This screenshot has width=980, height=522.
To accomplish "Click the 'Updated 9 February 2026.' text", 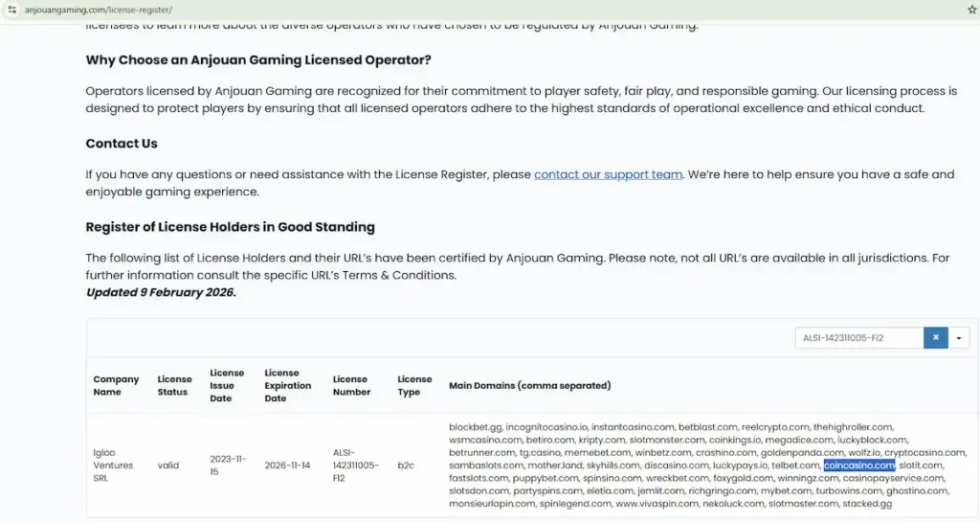I will click(x=161, y=292).
